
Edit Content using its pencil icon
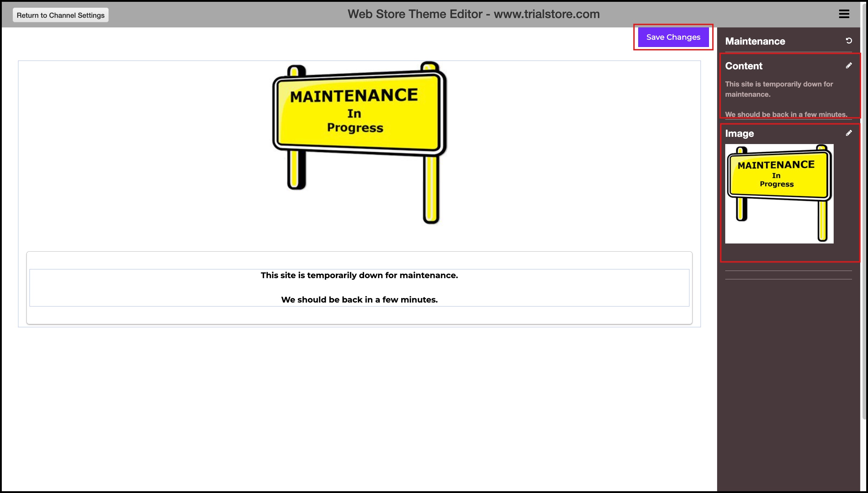[849, 65]
